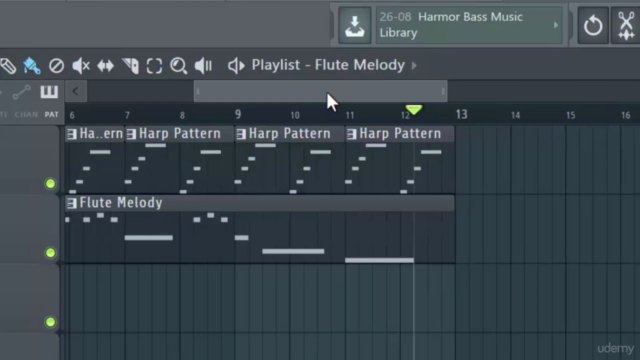Select the Flute Melody clip title bar
This screenshot has width=640, height=360.
[x=260, y=203]
